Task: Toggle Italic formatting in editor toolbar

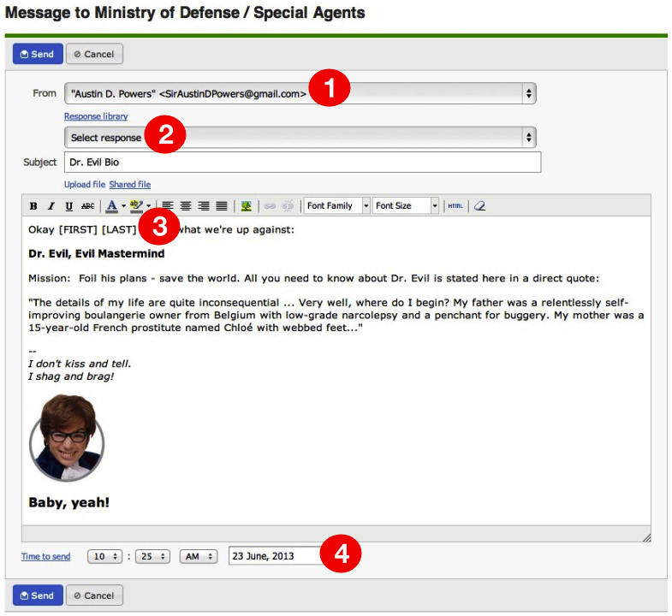Action: click(51, 206)
